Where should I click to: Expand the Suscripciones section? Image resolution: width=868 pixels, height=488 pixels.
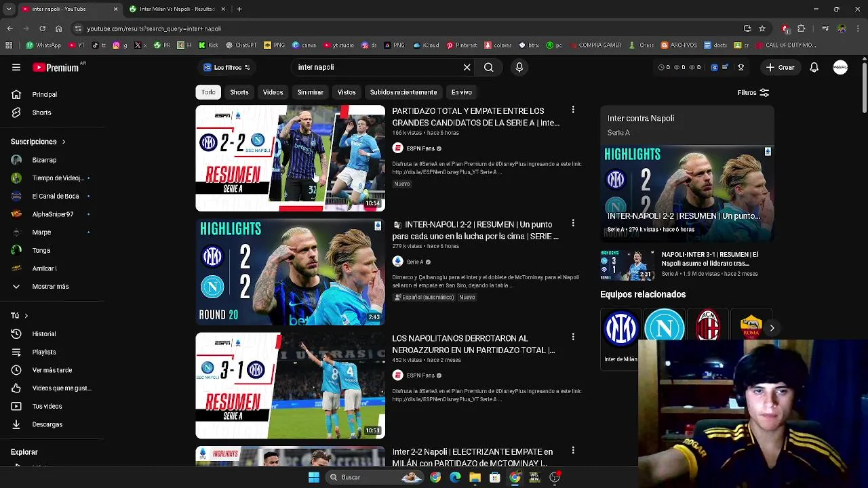coord(38,142)
